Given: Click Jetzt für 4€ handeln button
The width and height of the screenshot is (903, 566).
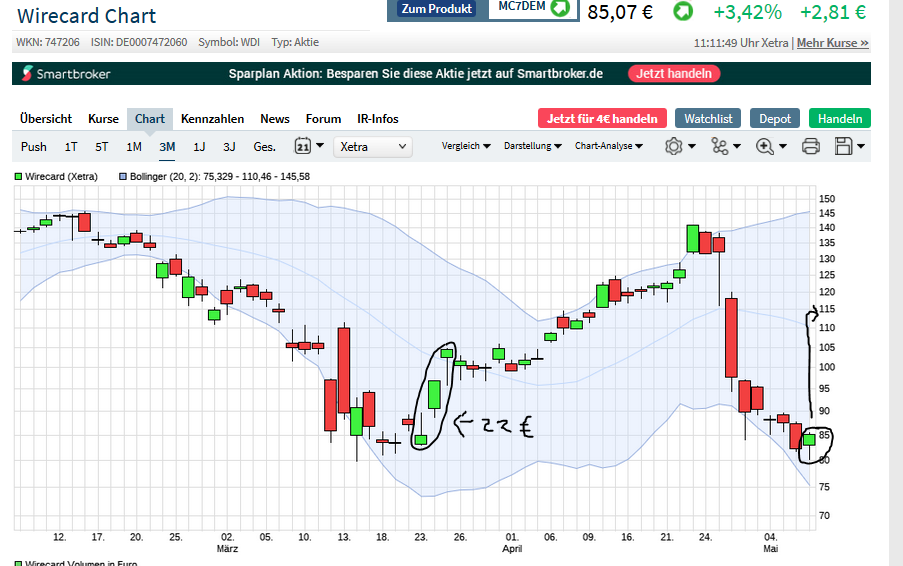Looking at the screenshot, I should coord(602,119).
